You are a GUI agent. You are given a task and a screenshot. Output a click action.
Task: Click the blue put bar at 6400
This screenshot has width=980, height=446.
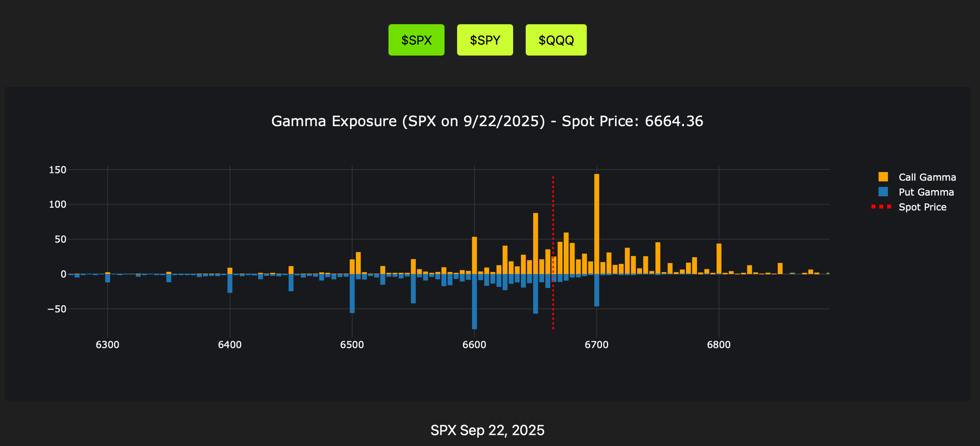click(230, 283)
